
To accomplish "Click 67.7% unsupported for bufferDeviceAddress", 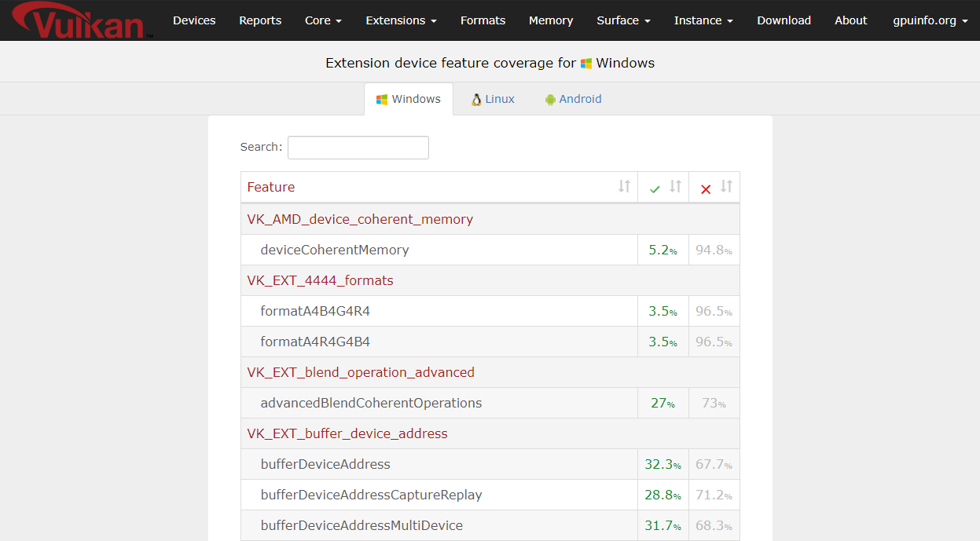I will [x=714, y=464].
